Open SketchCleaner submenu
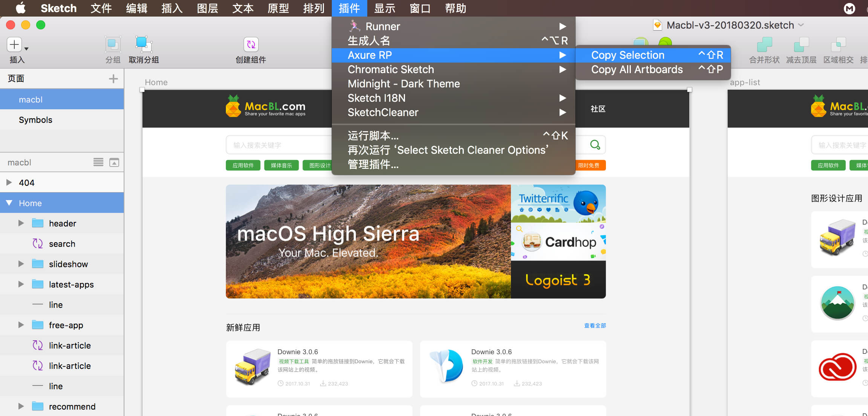 click(453, 112)
